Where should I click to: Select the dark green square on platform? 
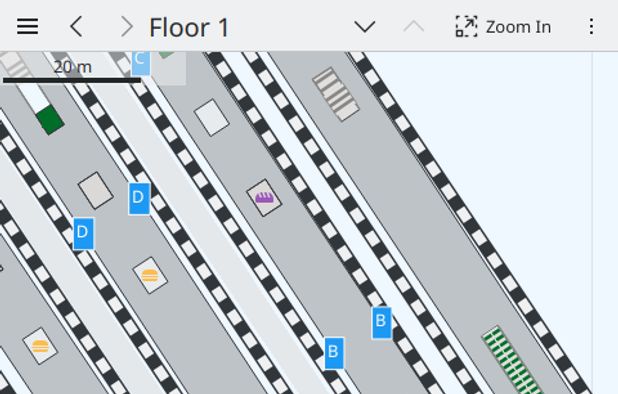pyautogui.click(x=50, y=120)
